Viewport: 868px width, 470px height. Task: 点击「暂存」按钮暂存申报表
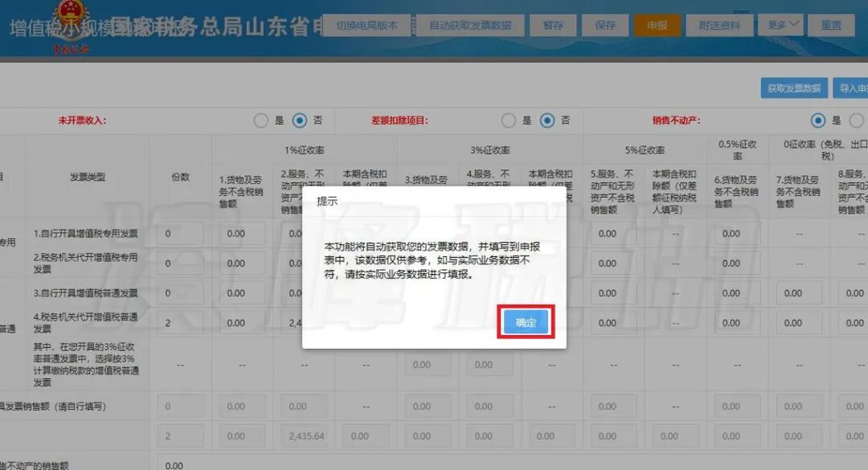click(x=552, y=24)
